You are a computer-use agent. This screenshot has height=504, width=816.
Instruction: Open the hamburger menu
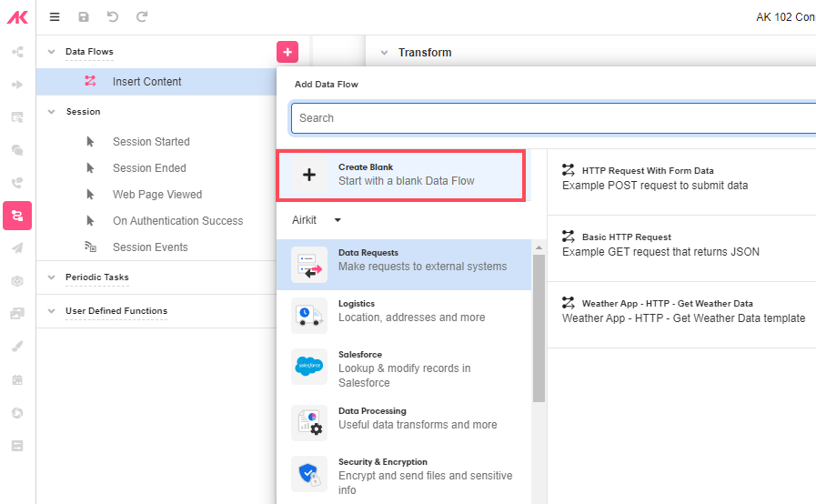click(x=55, y=17)
